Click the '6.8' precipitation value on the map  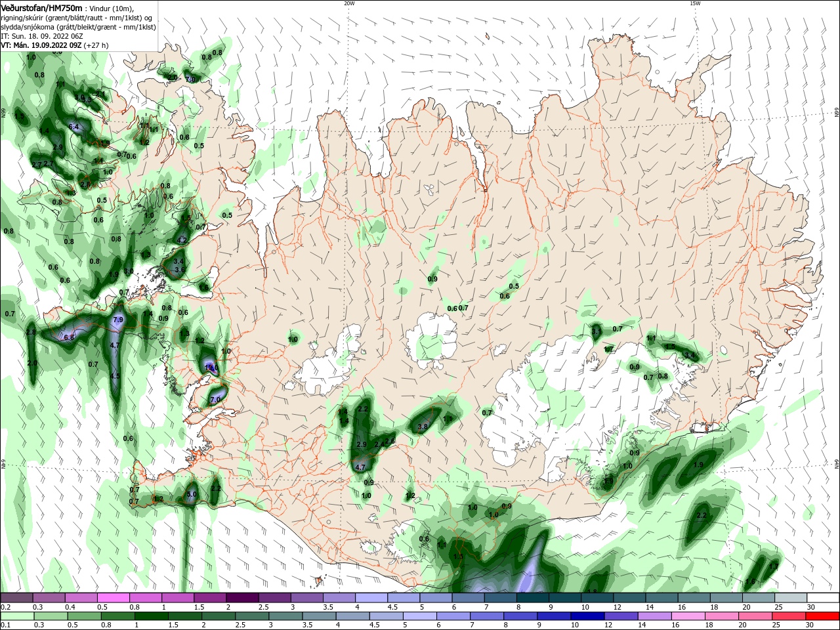click(70, 337)
